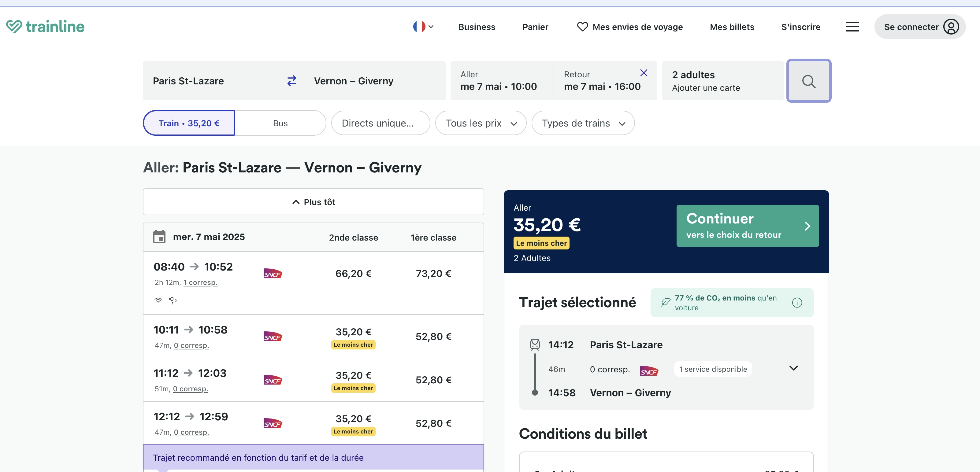Open the Business menu item
980x472 pixels.
pos(477,27)
